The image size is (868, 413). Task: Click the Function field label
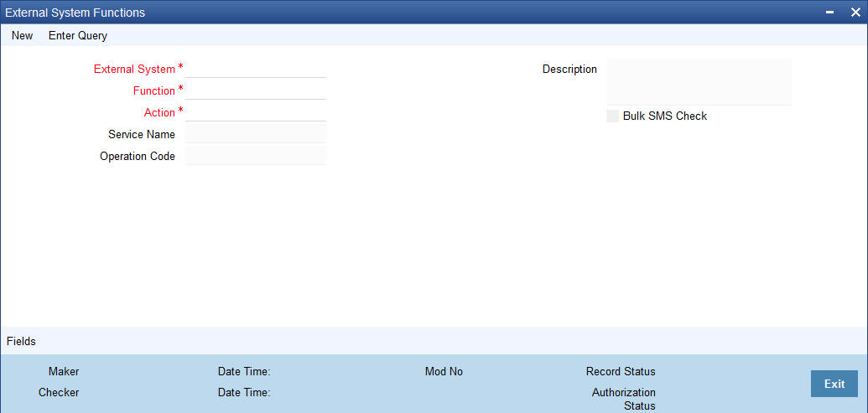click(154, 90)
